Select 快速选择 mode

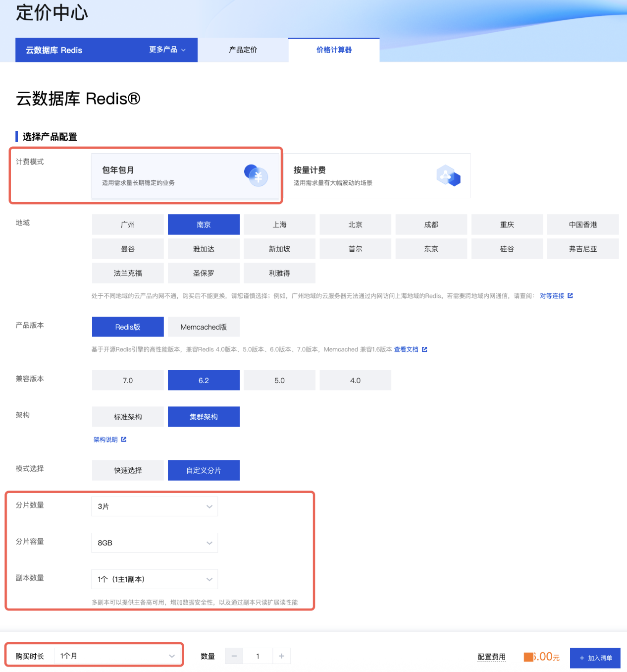point(128,470)
